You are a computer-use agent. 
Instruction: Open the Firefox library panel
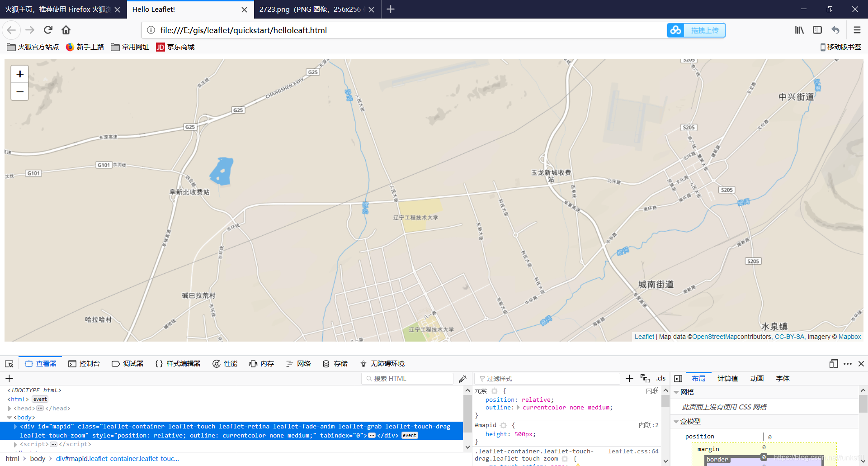tap(799, 30)
